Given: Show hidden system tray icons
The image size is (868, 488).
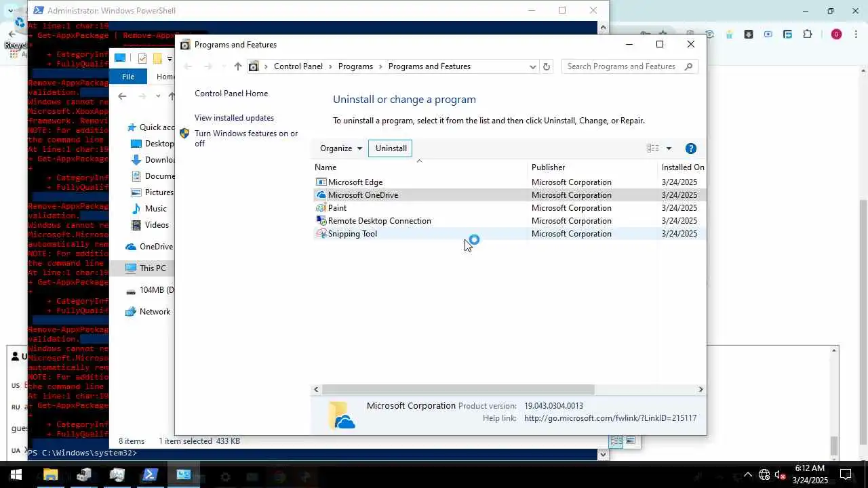Looking at the screenshot, I should point(748,475).
